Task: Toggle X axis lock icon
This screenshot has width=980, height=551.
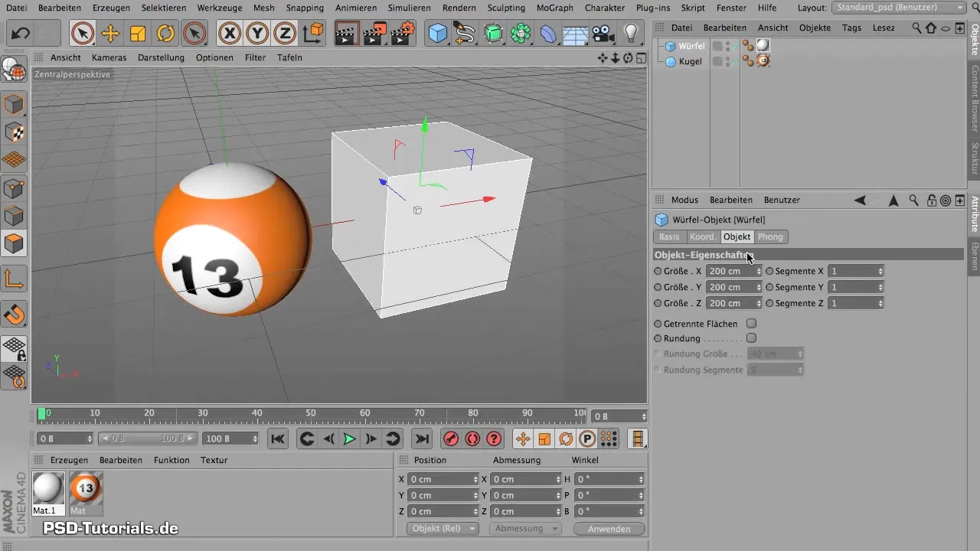Action: pyautogui.click(x=229, y=34)
